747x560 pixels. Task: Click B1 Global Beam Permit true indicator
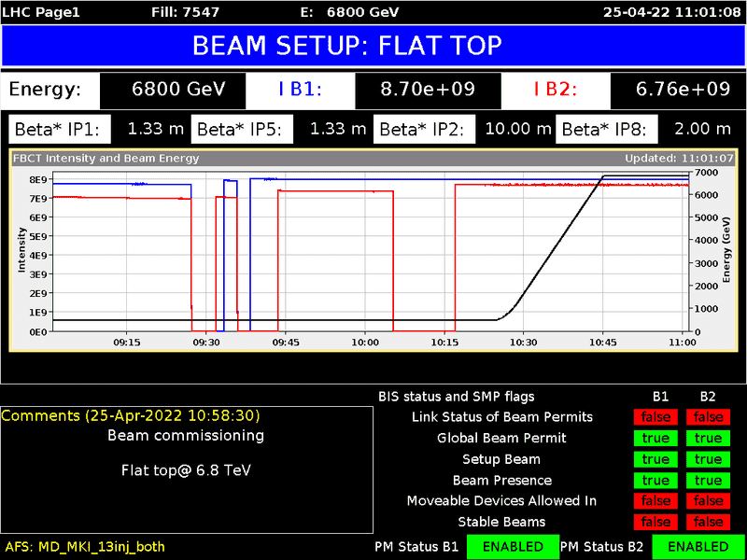click(x=655, y=438)
